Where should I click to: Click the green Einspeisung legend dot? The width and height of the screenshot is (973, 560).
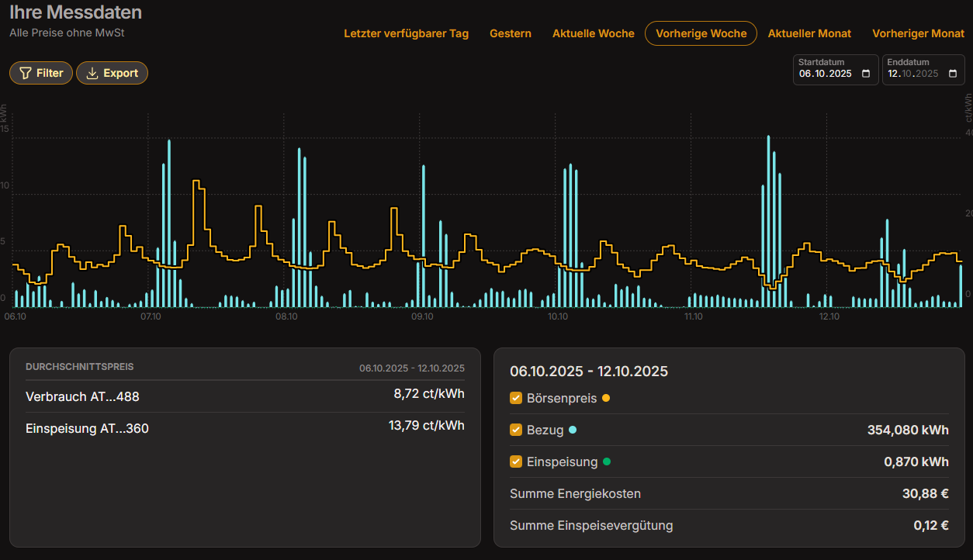[607, 461]
